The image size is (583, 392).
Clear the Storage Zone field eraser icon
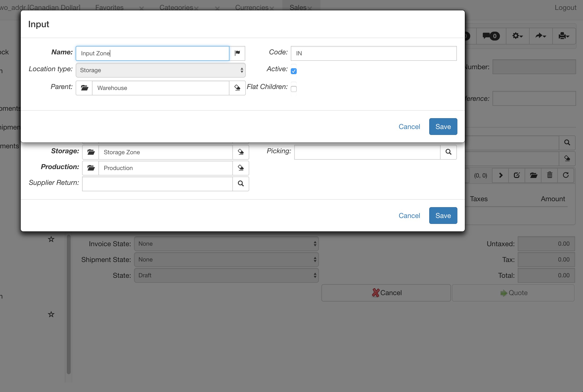tap(241, 152)
